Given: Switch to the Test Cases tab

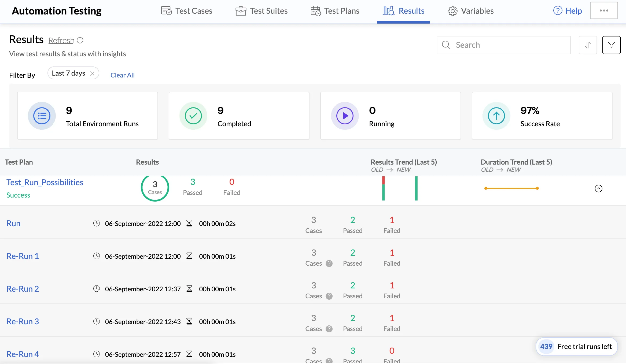Looking at the screenshot, I should [x=187, y=11].
